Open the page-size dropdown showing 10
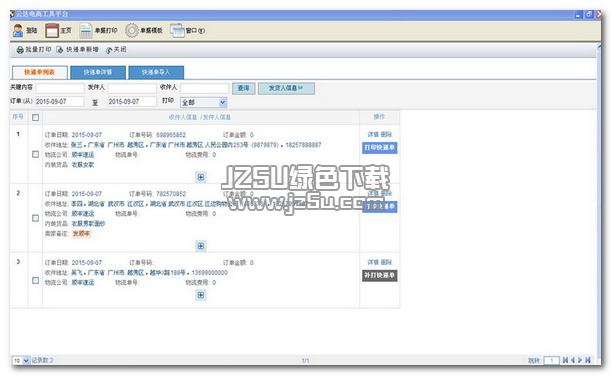 21,360
